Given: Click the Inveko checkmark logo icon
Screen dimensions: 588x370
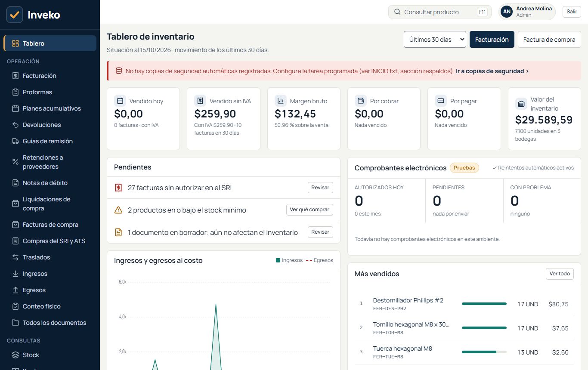Looking at the screenshot, I should (x=15, y=15).
